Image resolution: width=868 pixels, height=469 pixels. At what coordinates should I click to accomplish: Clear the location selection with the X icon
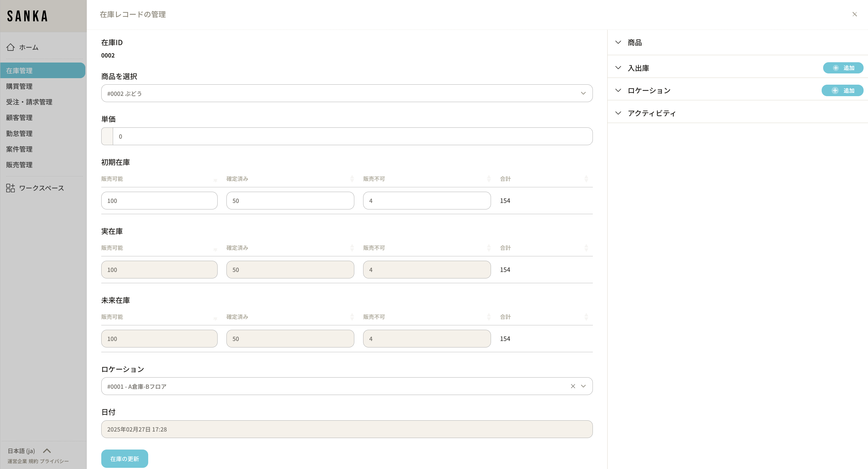(573, 386)
